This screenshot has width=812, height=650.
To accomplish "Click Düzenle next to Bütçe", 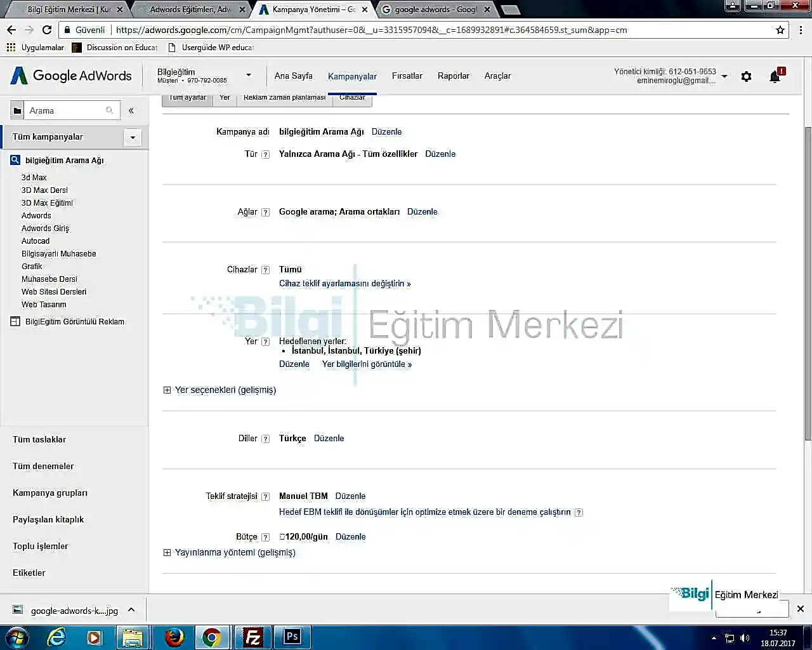I will 350,536.
